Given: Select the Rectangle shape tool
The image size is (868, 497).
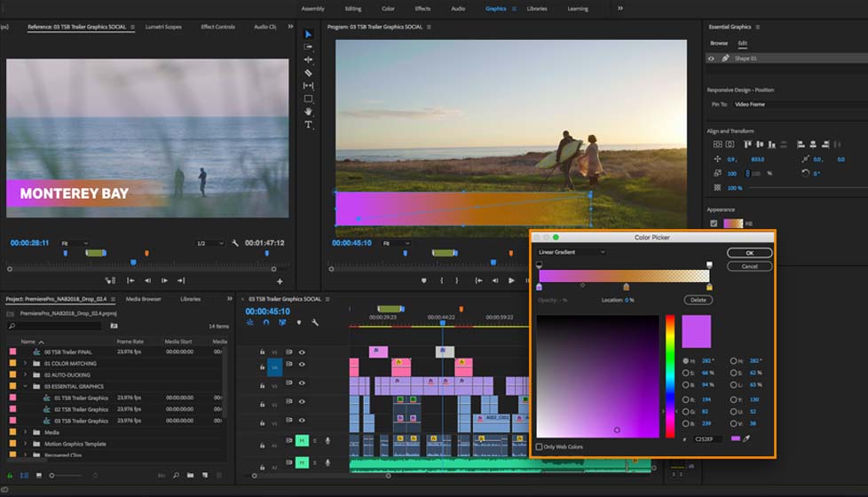Looking at the screenshot, I should (x=308, y=99).
